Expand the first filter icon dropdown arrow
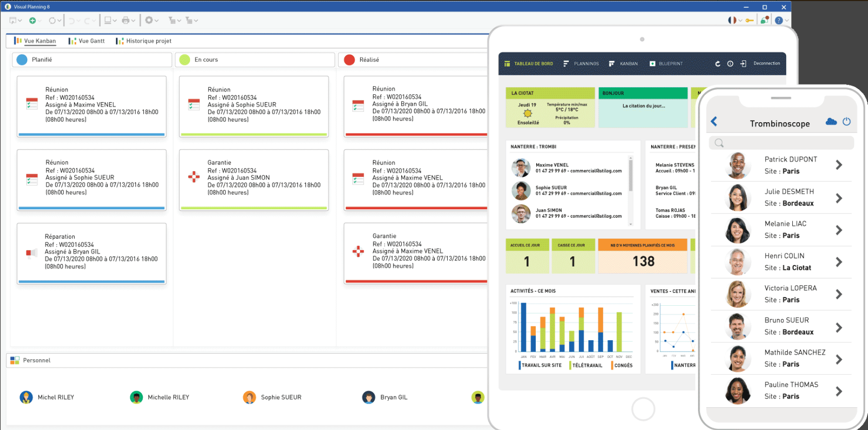 [179, 21]
